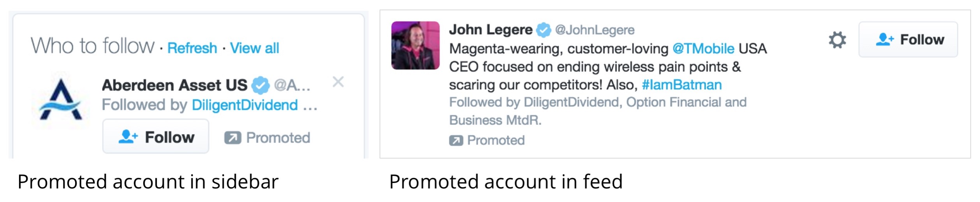Click Aberdeen Asset US verified badge
Image resolution: width=980 pixels, height=202 pixels.
tap(260, 85)
